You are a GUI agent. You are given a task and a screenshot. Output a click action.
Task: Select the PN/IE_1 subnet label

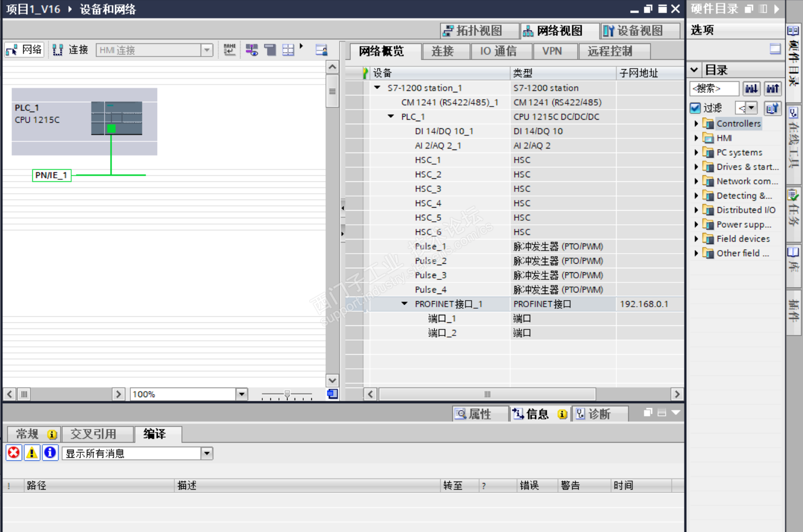tap(51, 175)
